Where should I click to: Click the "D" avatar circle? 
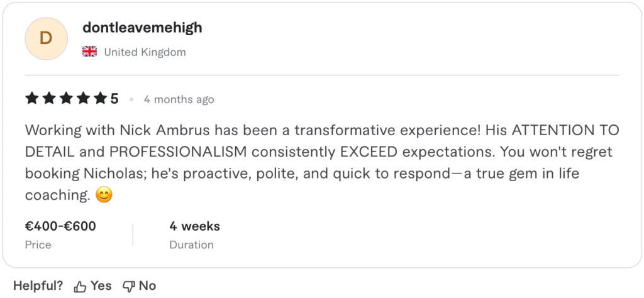pyautogui.click(x=46, y=38)
